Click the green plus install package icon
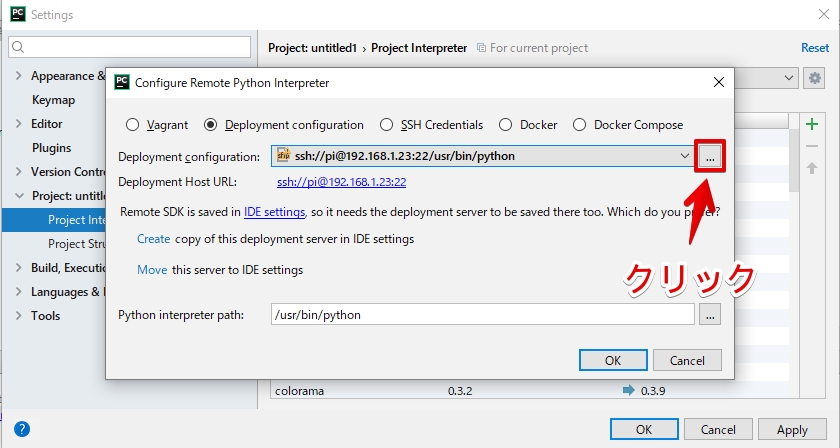840x448 pixels. pyautogui.click(x=812, y=124)
